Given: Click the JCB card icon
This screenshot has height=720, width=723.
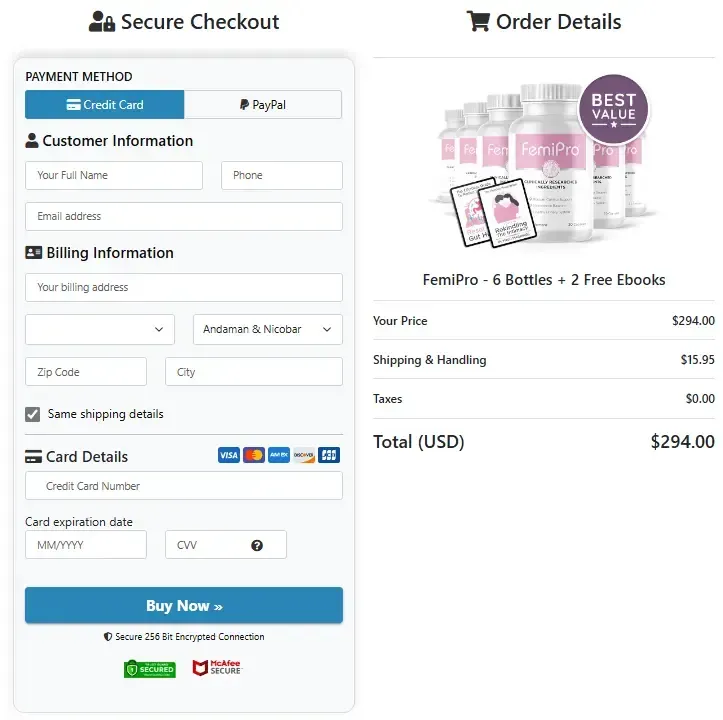Looking at the screenshot, I should (x=329, y=455).
